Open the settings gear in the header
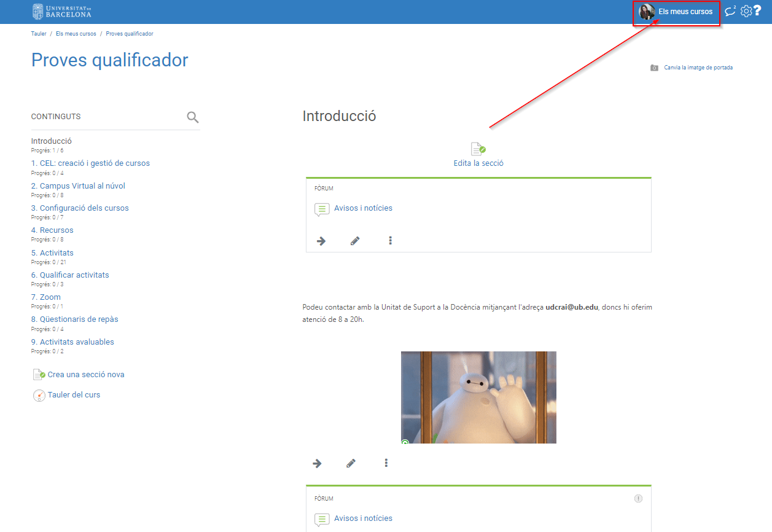 click(746, 11)
